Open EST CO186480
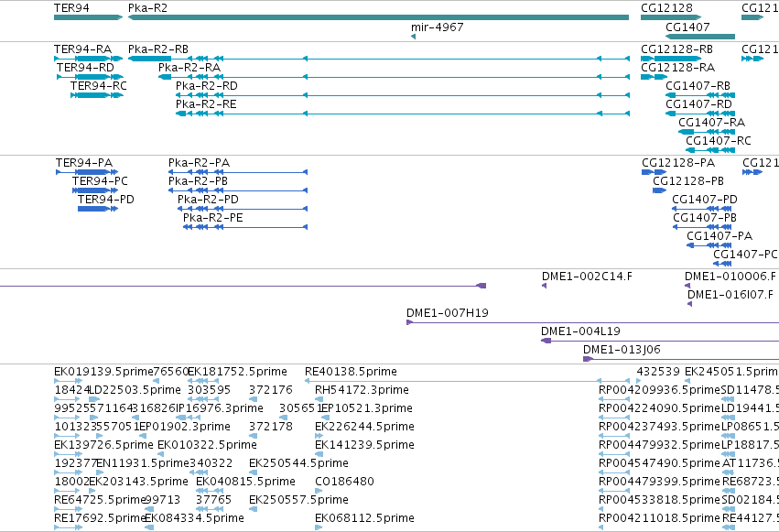 (x=319, y=491)
